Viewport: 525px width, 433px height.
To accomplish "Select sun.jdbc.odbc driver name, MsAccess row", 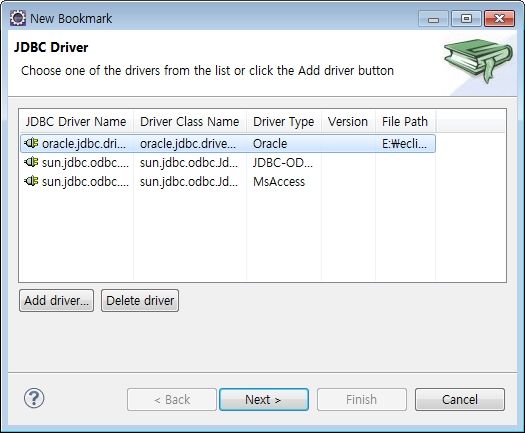I will click(85, 182).
